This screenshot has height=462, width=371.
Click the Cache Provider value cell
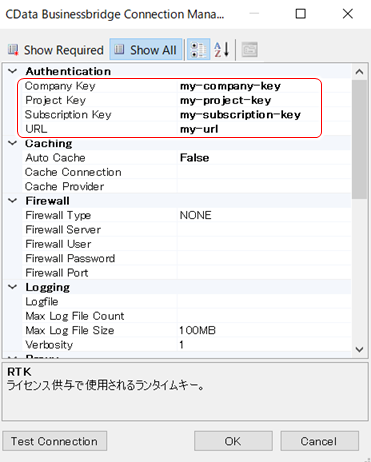pos(264,186)
